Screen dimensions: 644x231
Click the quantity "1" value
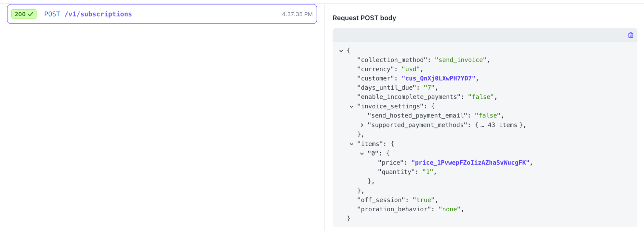(428, 172)
